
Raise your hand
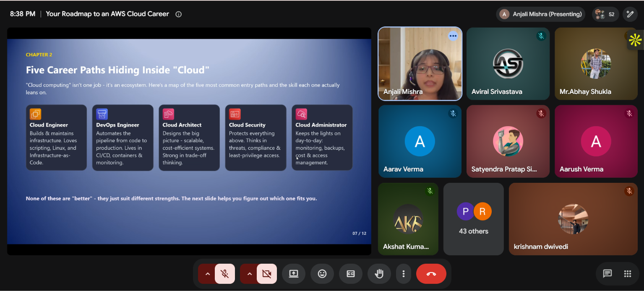[379, 274]
